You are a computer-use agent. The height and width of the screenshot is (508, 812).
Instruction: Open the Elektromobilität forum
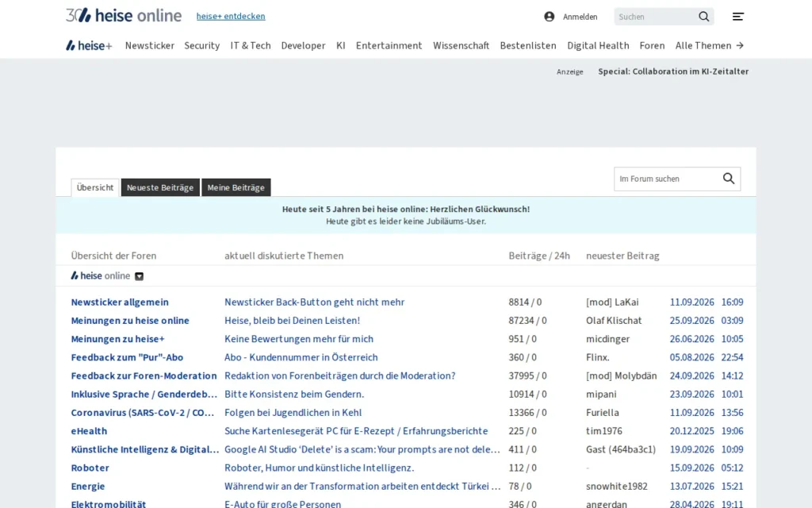pyautogui.click(x=109, y=504)
